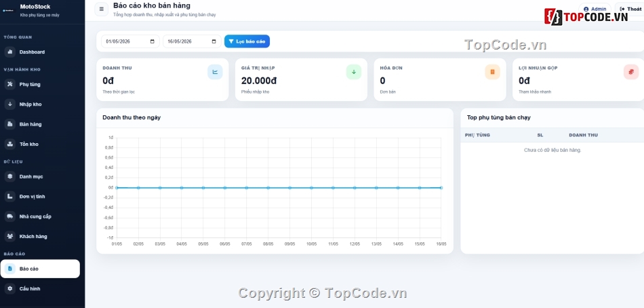The image size is (644, 308).
Task: Click the Danh mục layers icon
Action: 10,176
